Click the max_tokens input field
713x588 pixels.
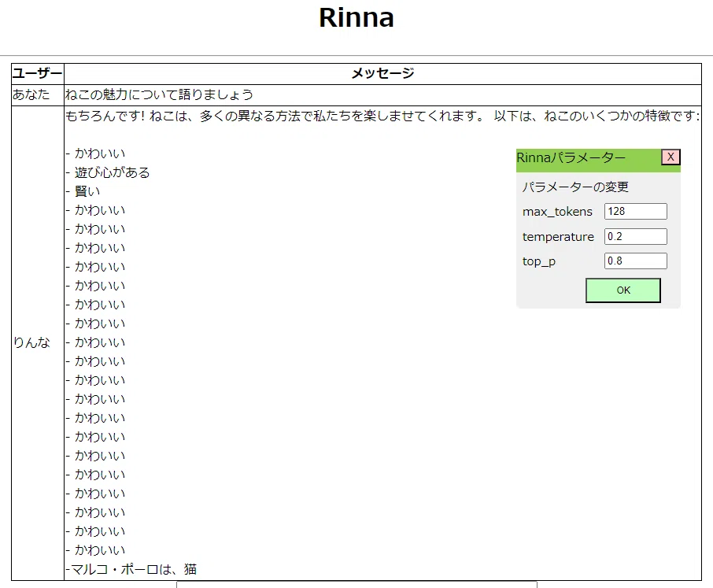coord(635,212)
